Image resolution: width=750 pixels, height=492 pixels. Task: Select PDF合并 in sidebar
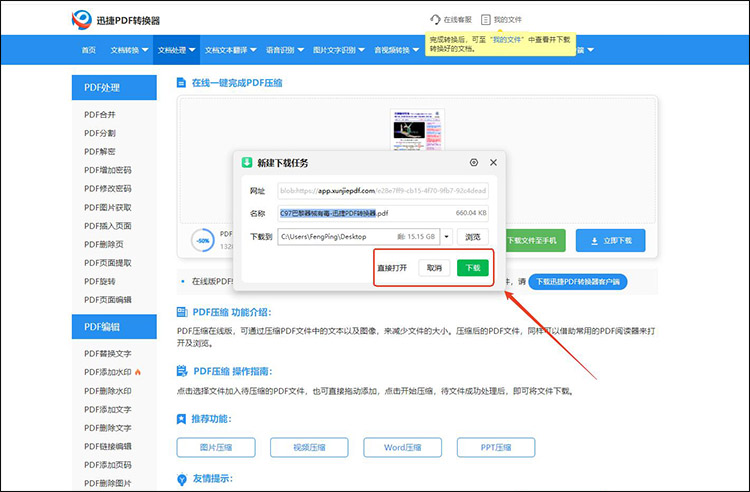click(x=100, y=115)
